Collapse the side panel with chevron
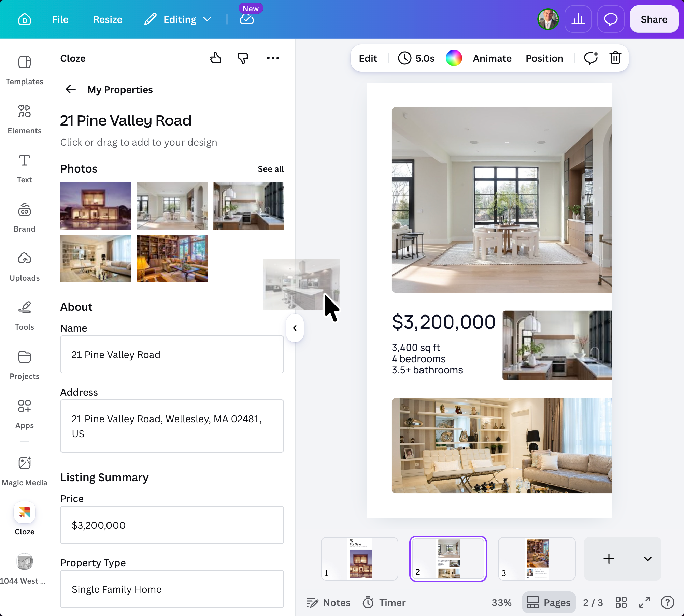This screenshot has width=684, height=616. 295,328
